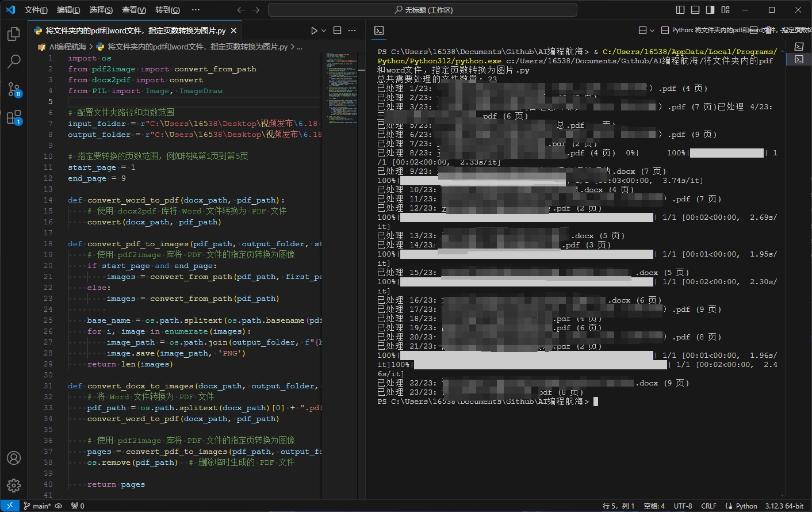The width and height of the screenshot is (812, 512).
Task: Open the Extensions view in activity bar
Action: click(x=14, y=117)
